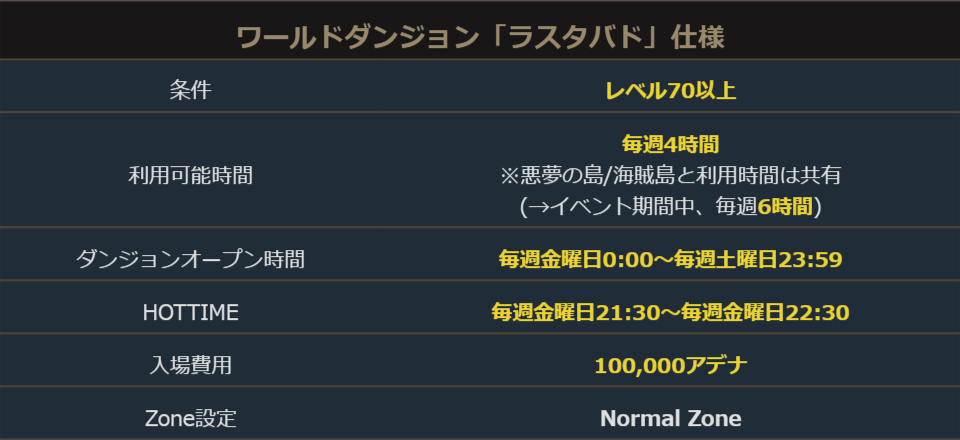Select the 利用可能時間 row label
Viewport: 960px width, 440px height.
[190, 175]
